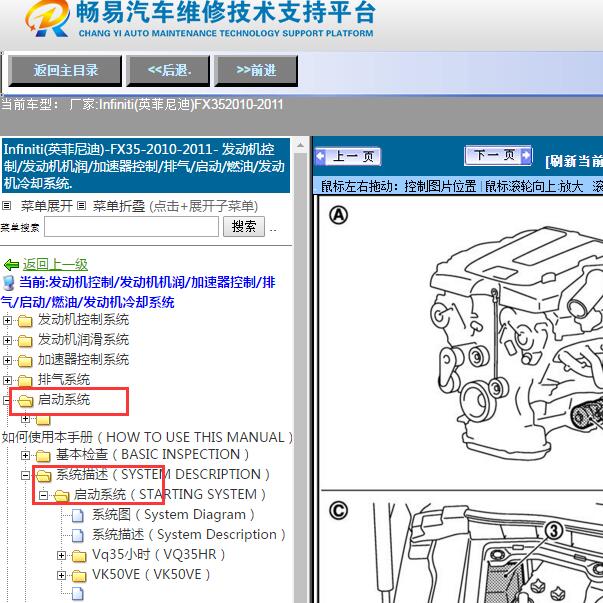603x603 pixels.
Task: Click the right arrow on 下一页 button
Action: [526, 155]
